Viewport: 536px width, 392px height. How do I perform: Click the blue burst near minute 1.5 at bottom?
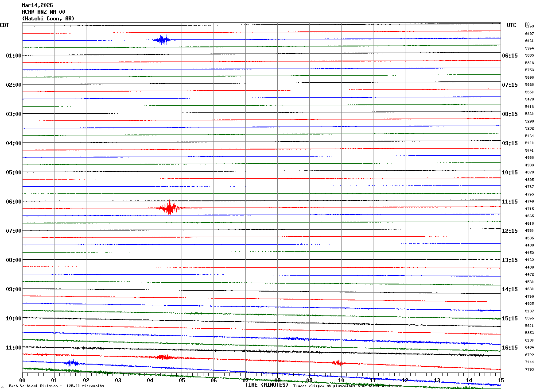click(x=72, y=363)
